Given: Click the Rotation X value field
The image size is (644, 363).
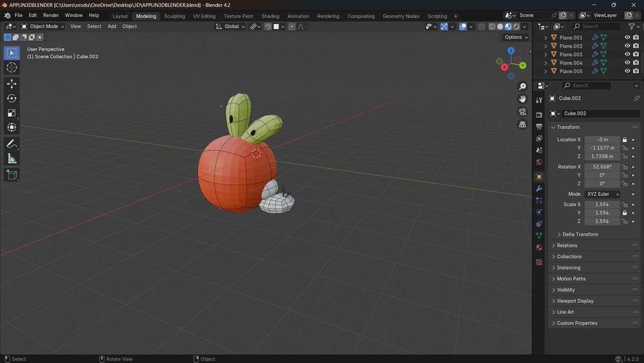Looking at the screenshot, I should coord(601,167).
